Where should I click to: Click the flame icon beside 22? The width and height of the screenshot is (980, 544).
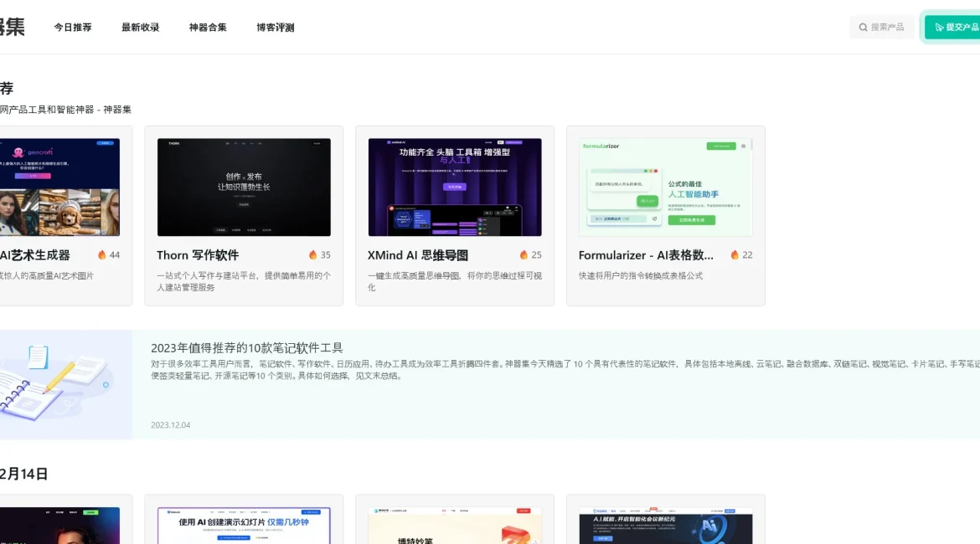735,254
